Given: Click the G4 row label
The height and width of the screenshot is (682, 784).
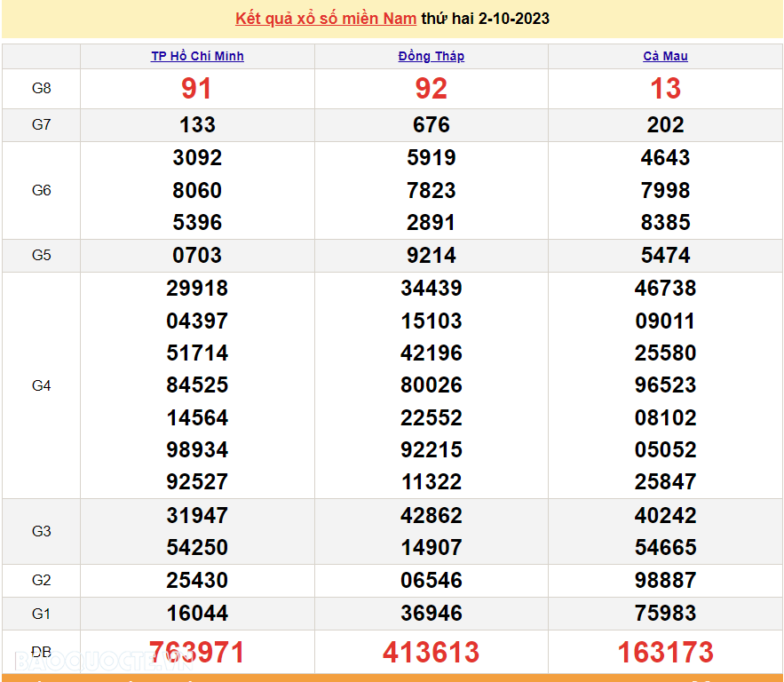Looking at the screenshot, I should [x=42, y=385].
